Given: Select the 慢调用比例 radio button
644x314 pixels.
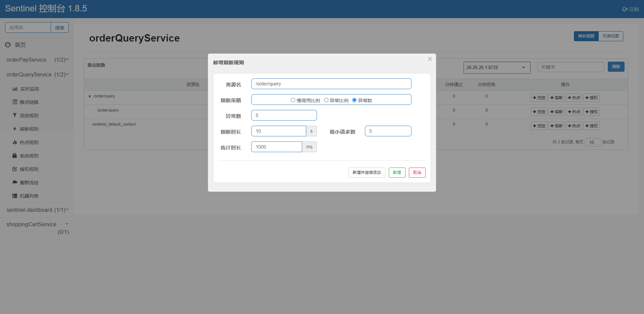Looking at the screenshot, I should tap(293, 100).
